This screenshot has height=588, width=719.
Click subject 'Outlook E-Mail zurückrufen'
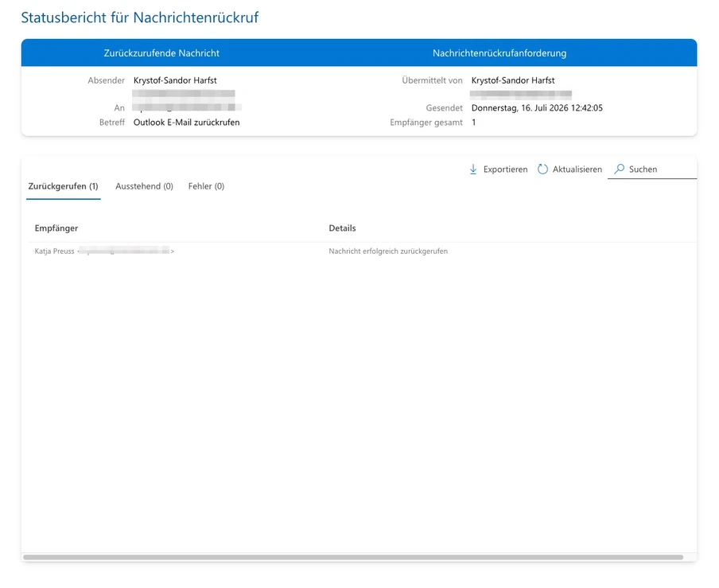[x=187, y=123]
